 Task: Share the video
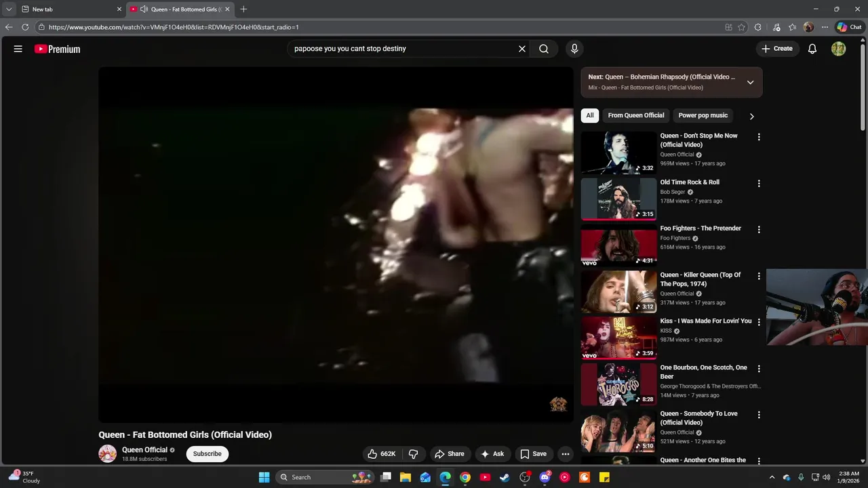click(450, 454)
